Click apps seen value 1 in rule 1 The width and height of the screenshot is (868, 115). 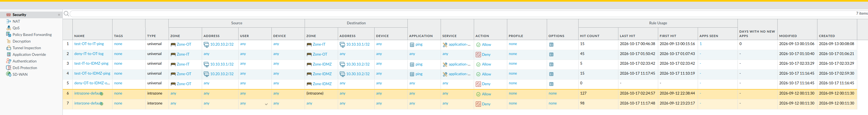700,44
